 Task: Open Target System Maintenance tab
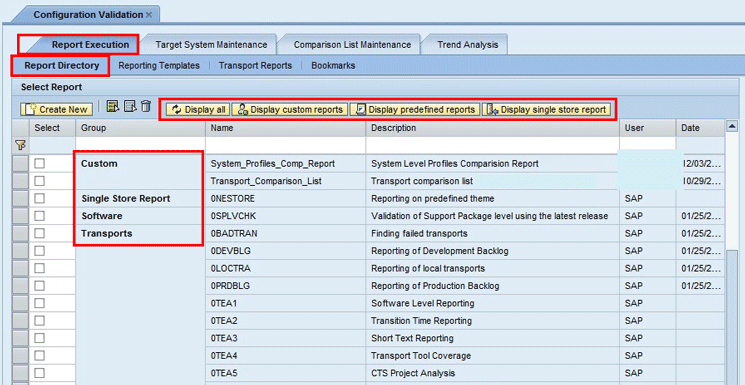coord(211,45)
